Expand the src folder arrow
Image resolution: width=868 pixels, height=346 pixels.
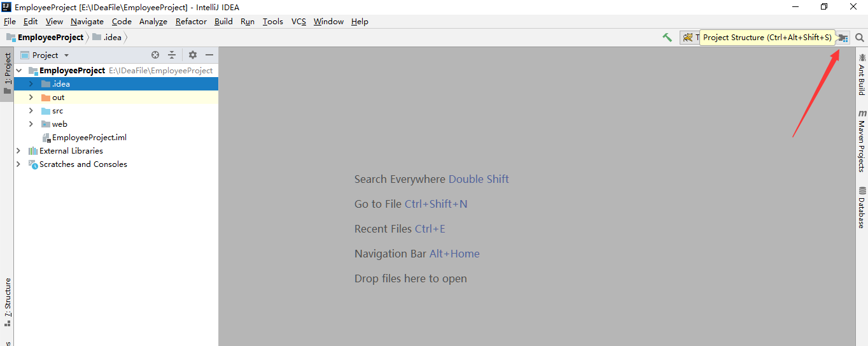tap(31, 111)
